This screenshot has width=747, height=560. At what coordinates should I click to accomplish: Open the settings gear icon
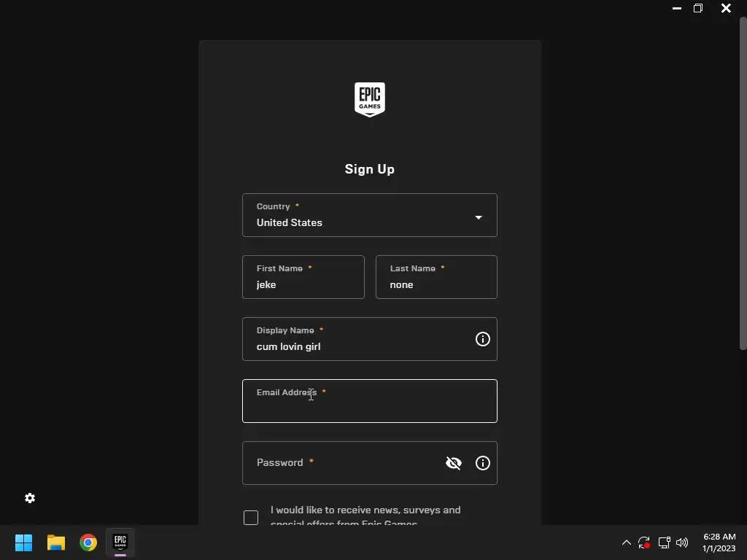tap(30, 498)
